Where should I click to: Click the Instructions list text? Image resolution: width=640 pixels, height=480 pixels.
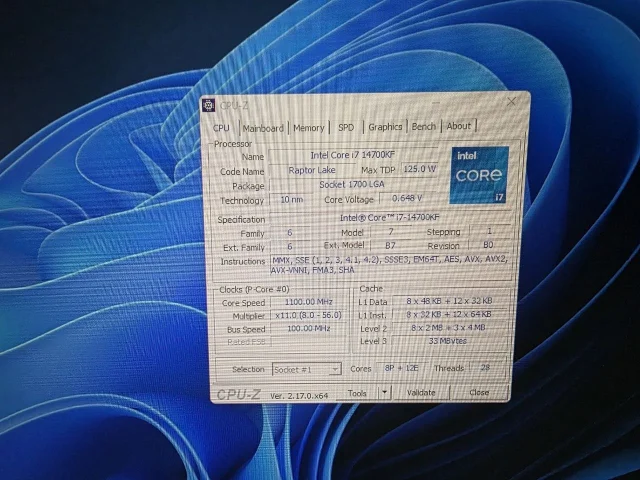point(390,264)
